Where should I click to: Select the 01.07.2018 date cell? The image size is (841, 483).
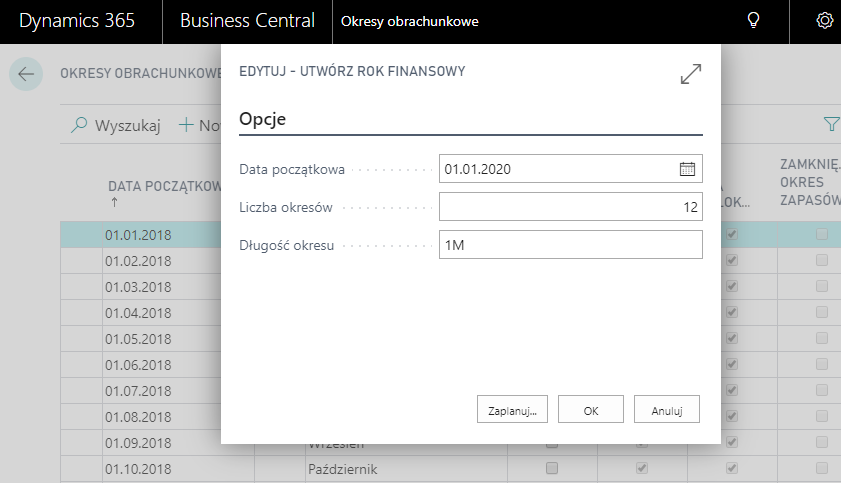click(138, 391)
